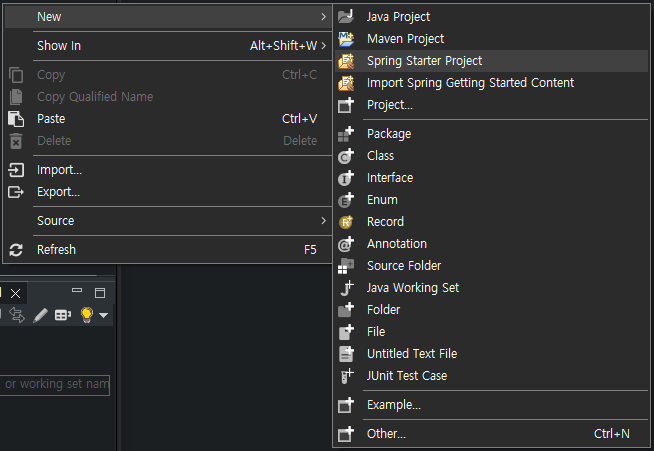
Task: Click the Export arrow icon
Action: coord(16,192)
